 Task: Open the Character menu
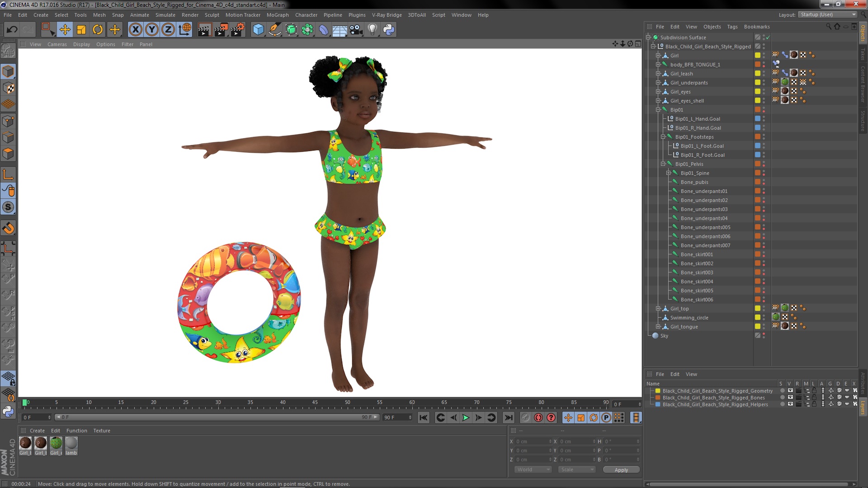[306, 15]
